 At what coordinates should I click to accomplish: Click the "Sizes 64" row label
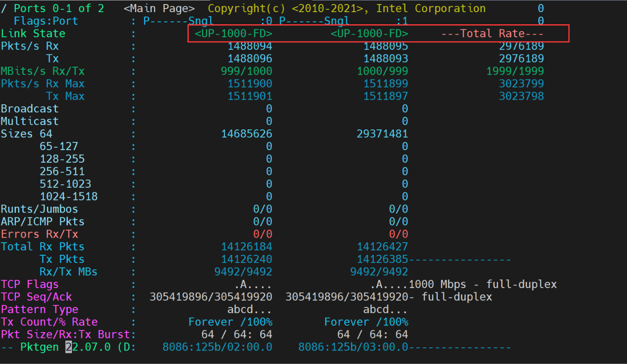point(27,134)
